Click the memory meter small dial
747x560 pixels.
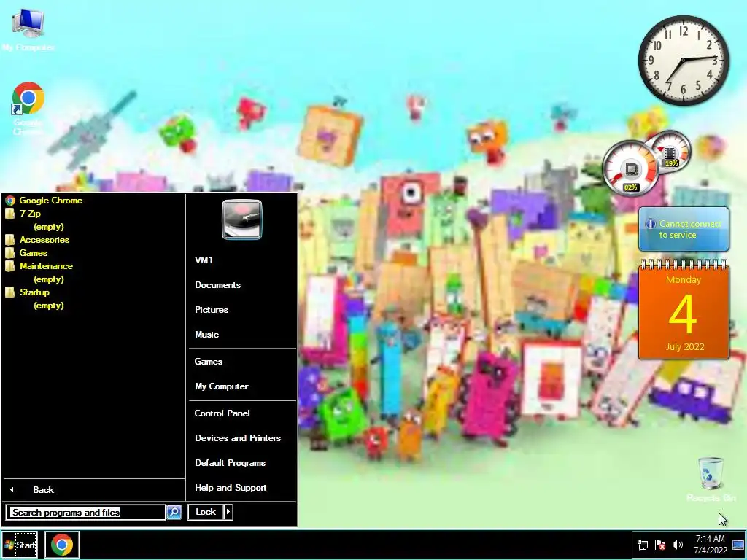coord(671,152)
